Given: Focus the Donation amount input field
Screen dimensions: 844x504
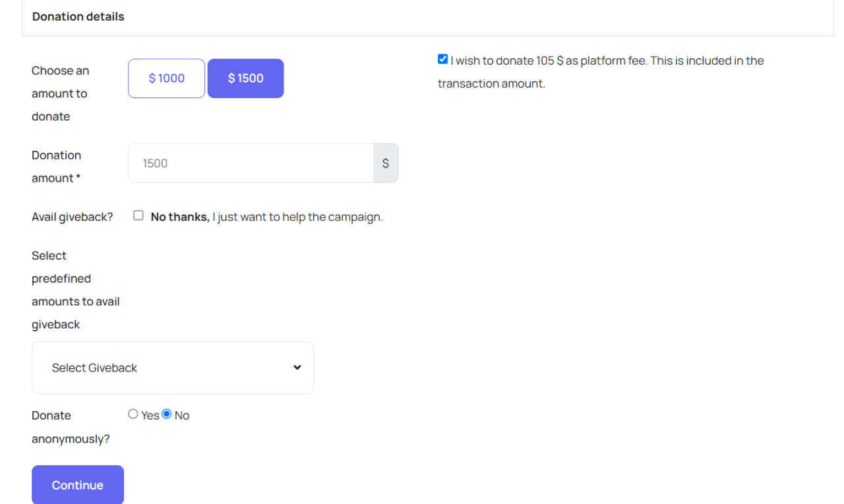Looking at the screenshot, I should (x=251, y=163).
